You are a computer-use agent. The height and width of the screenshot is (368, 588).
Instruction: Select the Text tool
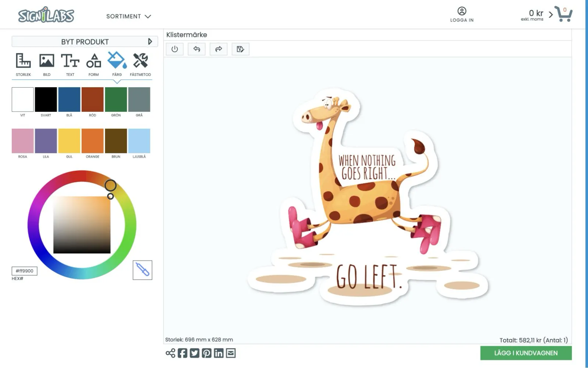tap(70, 64)
